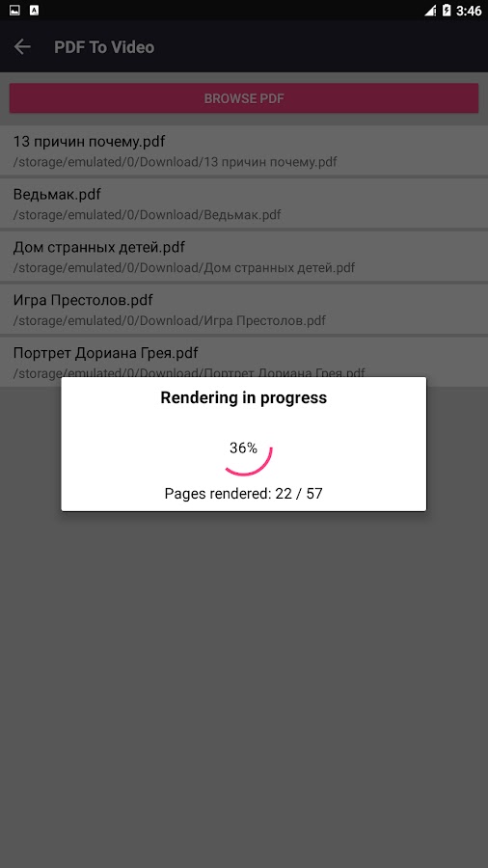Tap the image notification icon

click(14, 10)
